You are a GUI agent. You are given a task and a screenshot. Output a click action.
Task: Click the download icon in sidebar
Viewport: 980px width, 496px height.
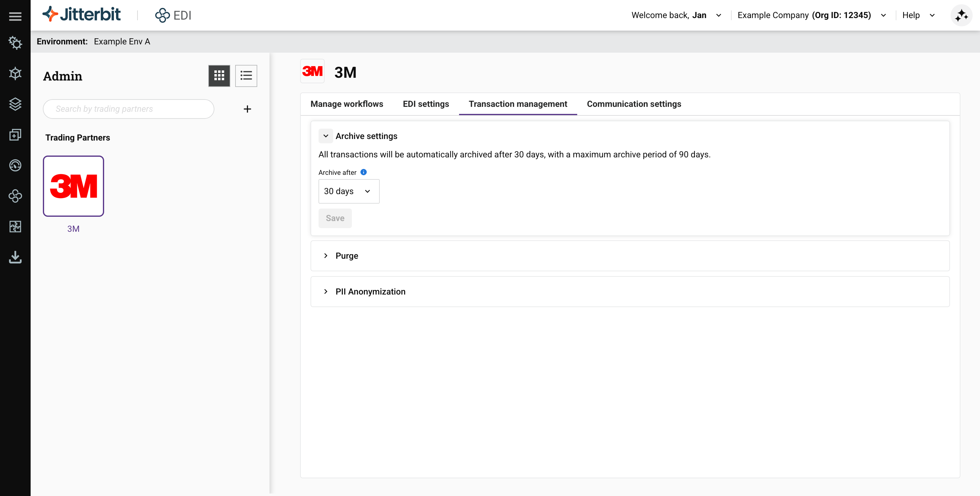(x=15, y=257)
